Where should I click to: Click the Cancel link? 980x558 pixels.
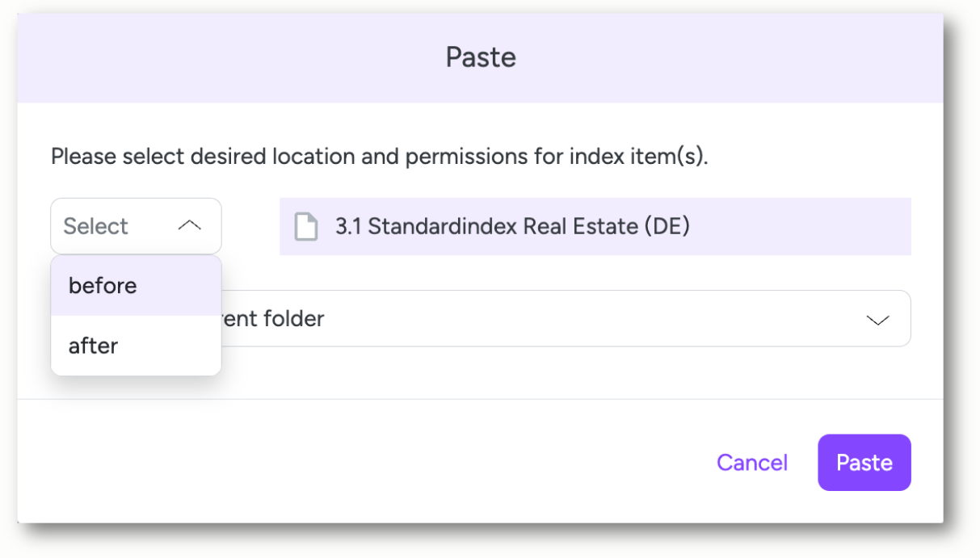[x=751, y=463]
